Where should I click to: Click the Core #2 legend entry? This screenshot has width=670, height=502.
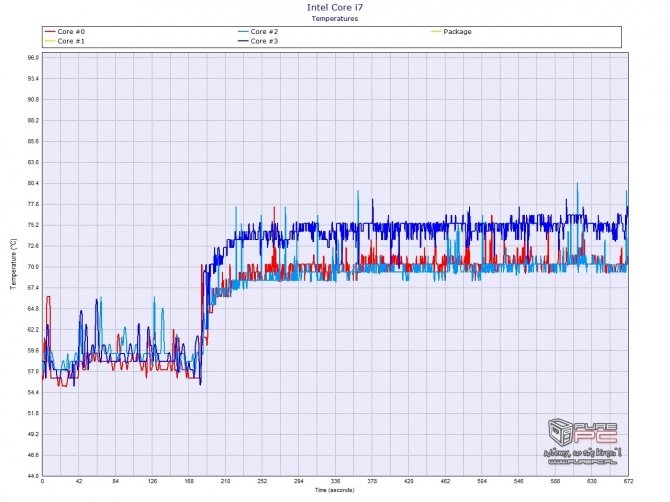[258, 32]
